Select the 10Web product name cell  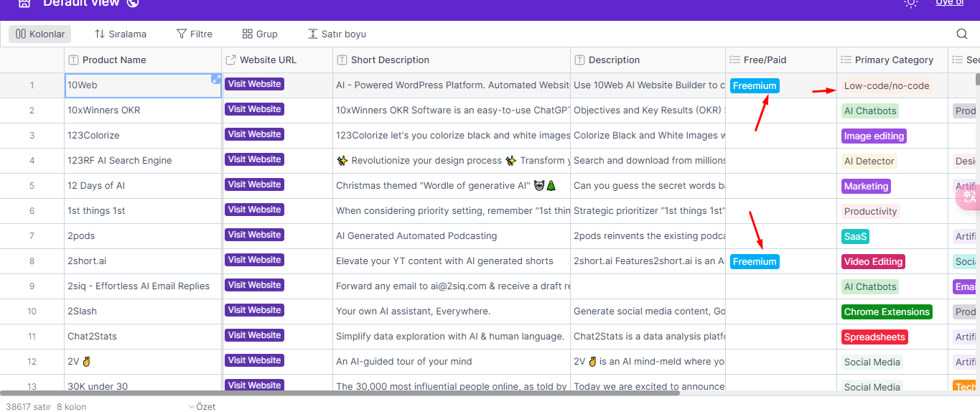point(143,85)
